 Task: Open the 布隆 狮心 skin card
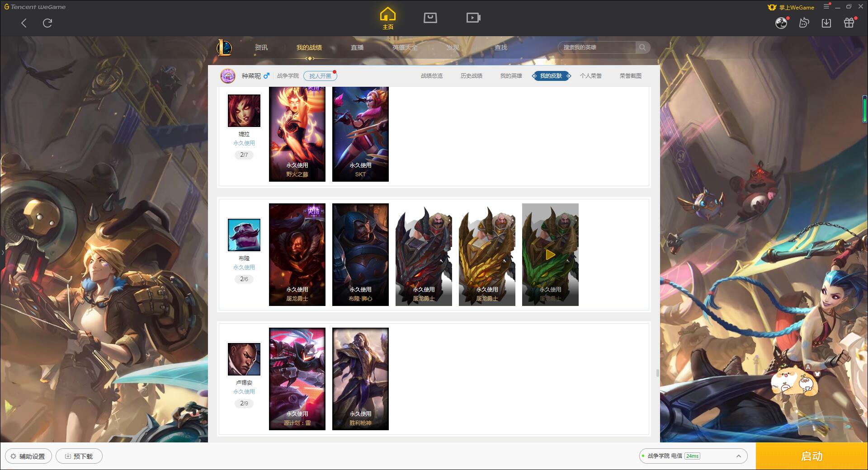click(x=360, y=254)
